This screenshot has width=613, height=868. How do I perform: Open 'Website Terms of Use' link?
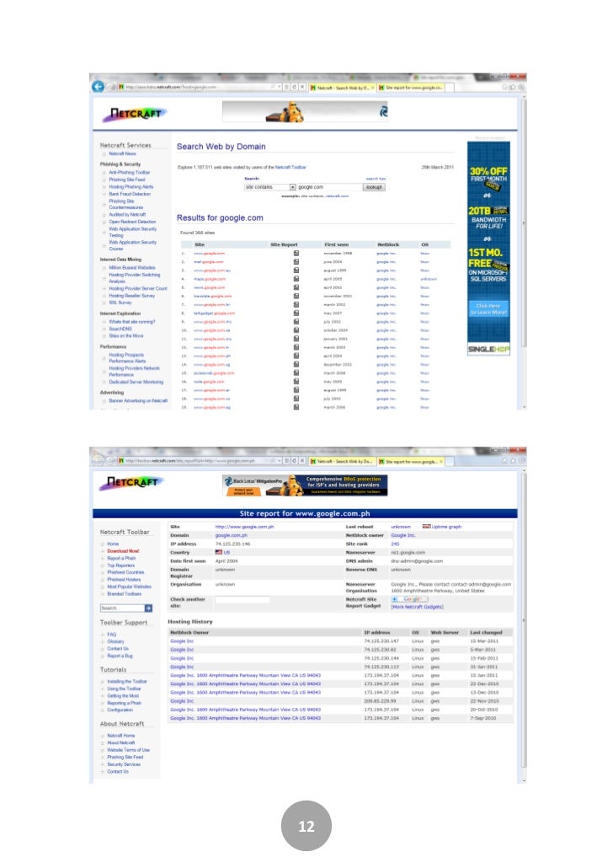click(x=128, y=750)
